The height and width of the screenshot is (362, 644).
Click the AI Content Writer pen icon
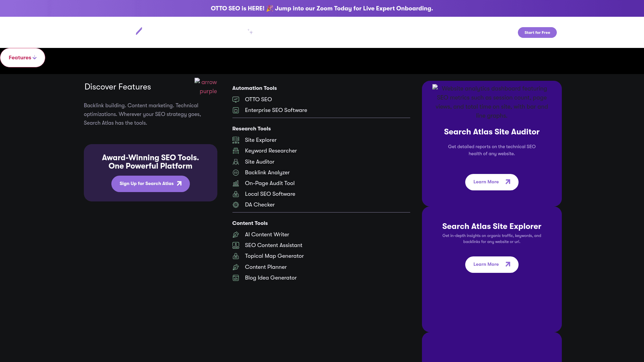coord(236,235)
